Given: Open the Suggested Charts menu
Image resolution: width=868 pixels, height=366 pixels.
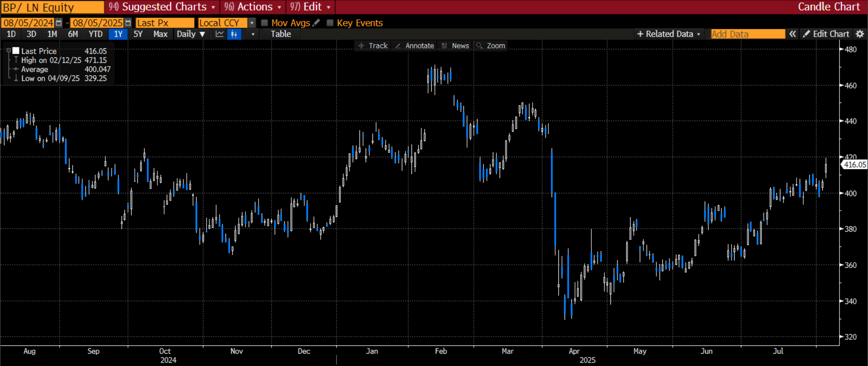Looking at the screenshot, I should (x=162, y=7).
